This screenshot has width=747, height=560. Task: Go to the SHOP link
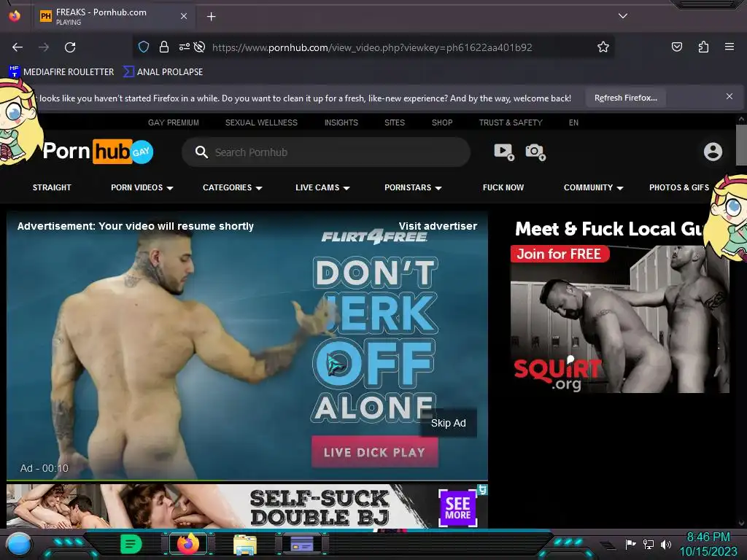click(x=442, y=122)
